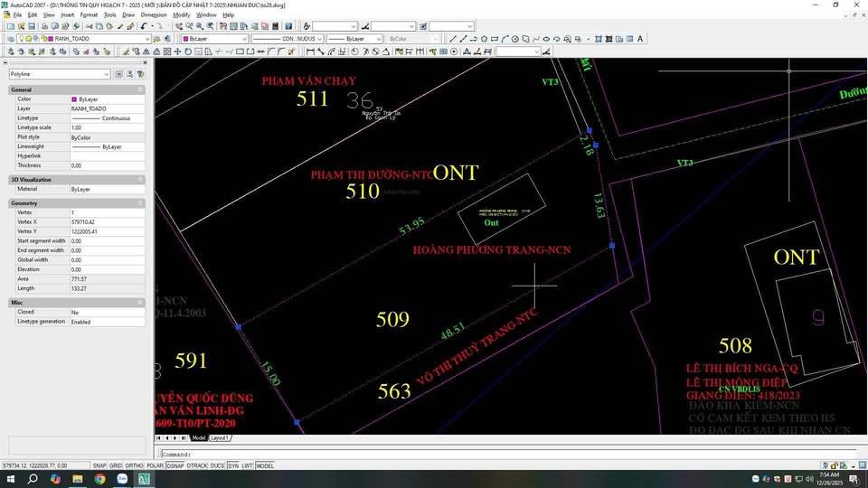Viewport: 868px width, 488px height.
Task: Select the Polygon draw tool
Action: point(484,39)
